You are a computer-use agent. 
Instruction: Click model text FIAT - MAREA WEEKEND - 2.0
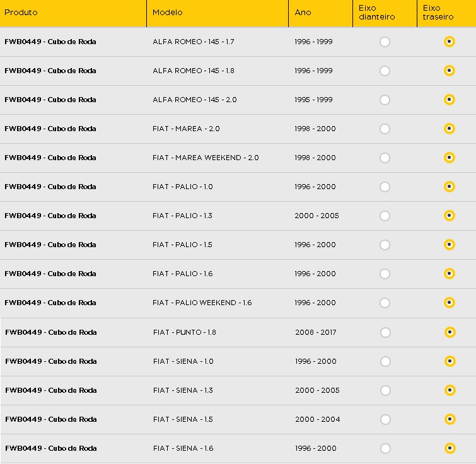pos(206,158)
